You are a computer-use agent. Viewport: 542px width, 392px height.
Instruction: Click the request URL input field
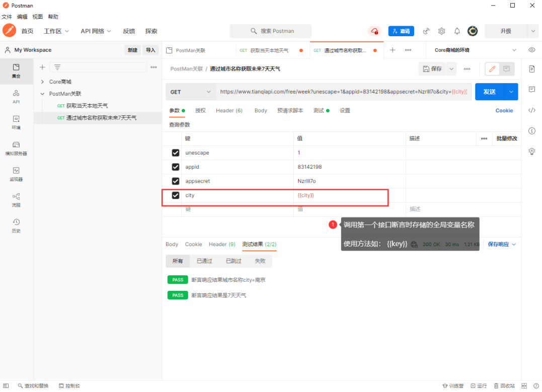click(x=344, y=92)
